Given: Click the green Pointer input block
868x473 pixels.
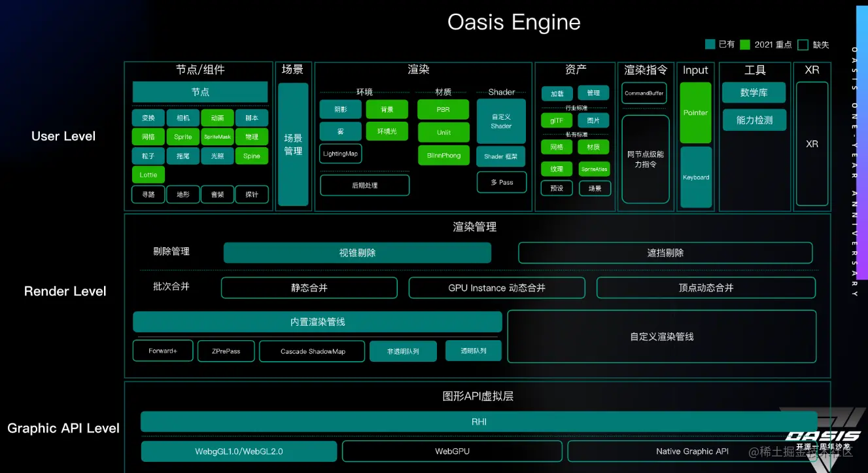Looking at the screenshot, I should point(696,113).
